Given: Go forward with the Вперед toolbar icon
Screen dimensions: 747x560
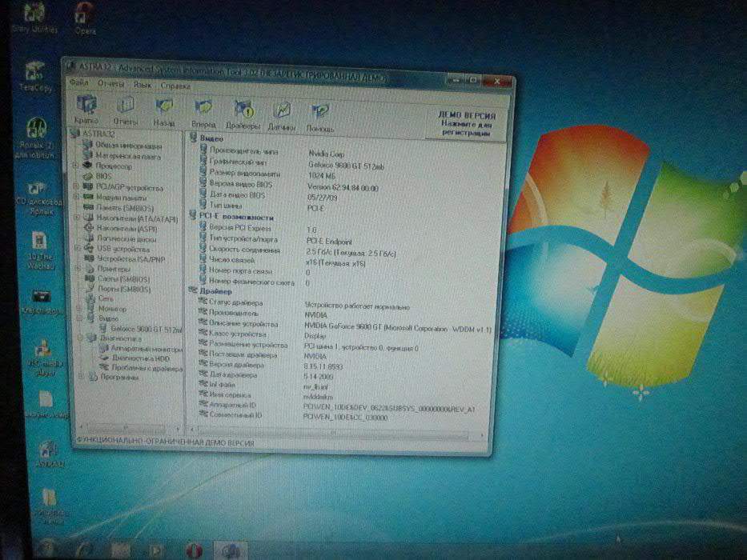Looking at the screenshot, I should pyautogui.click(x=203, y=114).
